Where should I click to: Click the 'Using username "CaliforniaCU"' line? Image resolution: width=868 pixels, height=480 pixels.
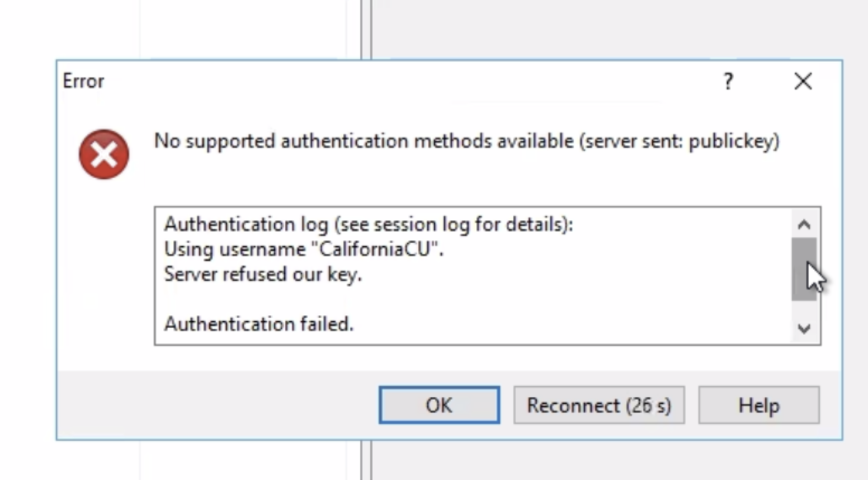pyautogui.click(x=303, y=249)
